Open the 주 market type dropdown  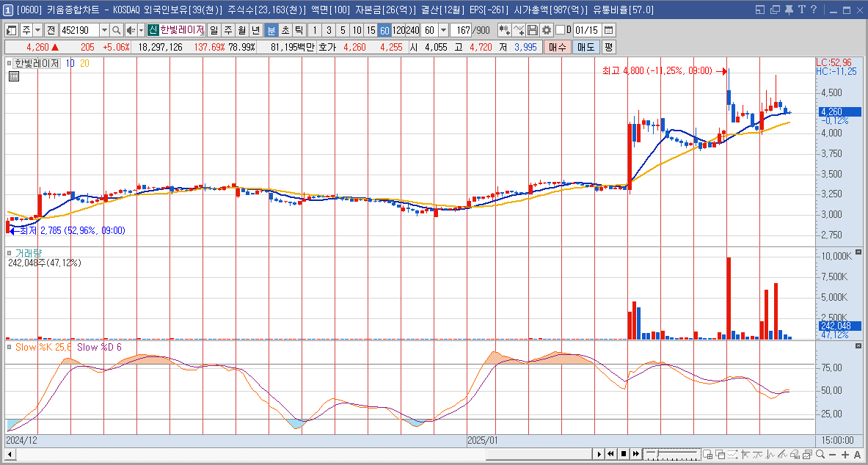(x=37, y=30)
